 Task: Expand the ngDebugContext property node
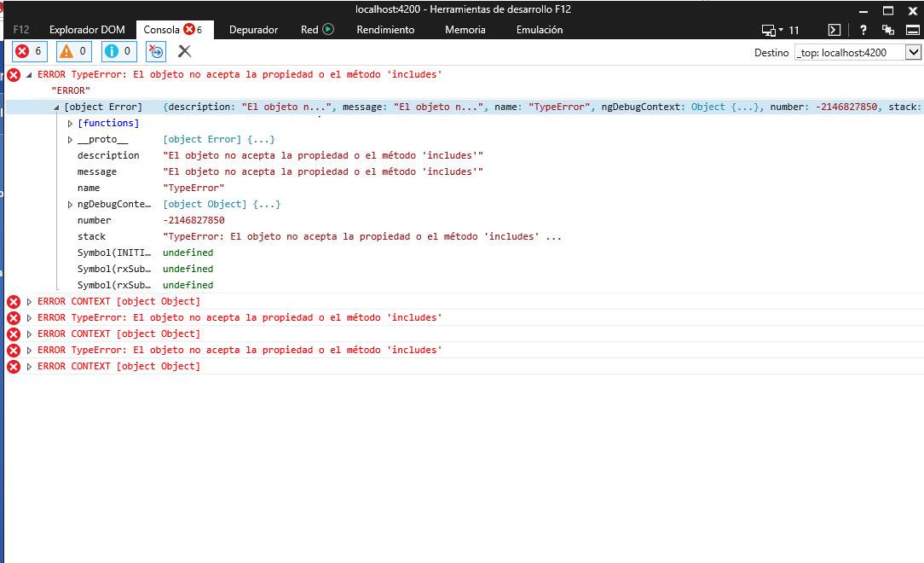(70, 205)
